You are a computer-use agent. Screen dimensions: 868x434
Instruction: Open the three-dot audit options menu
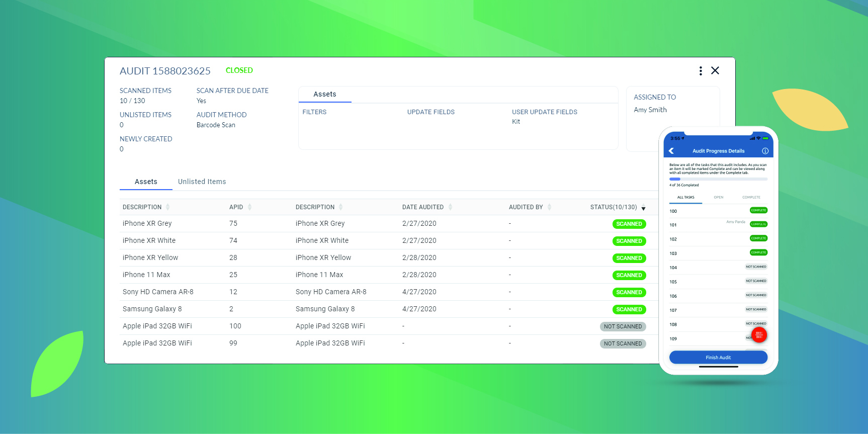pyautogui.click(x=701, y=71)
